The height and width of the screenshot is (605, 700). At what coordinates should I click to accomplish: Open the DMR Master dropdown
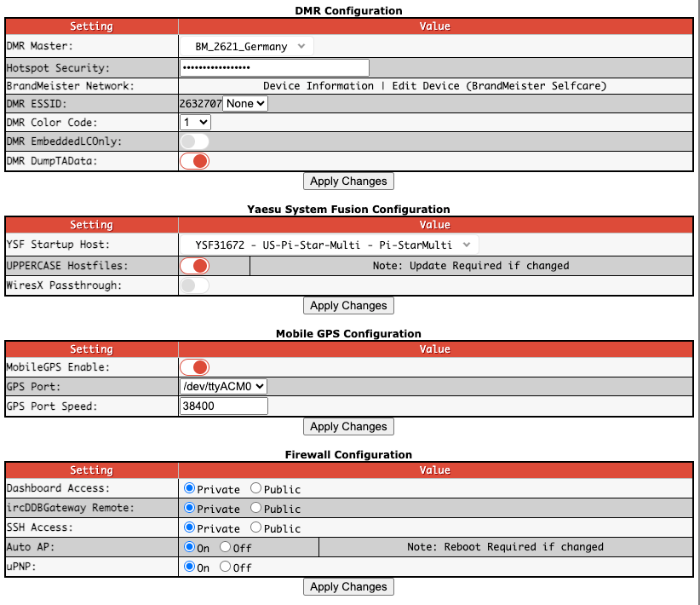246,47
